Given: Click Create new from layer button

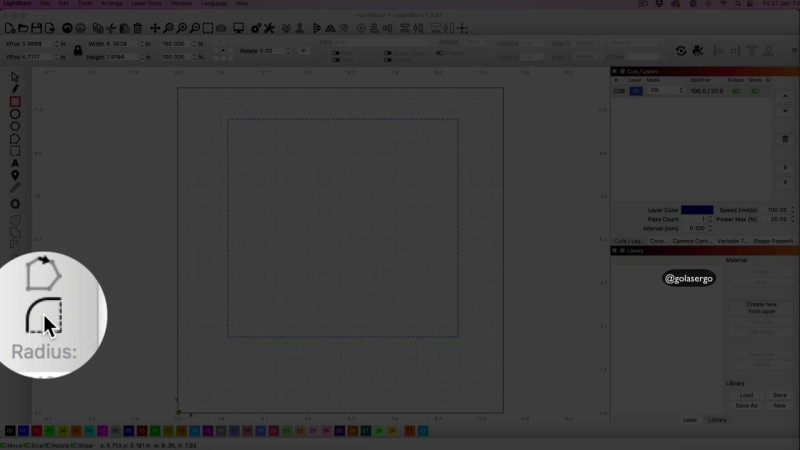Looking at the screenshot, I should coord(761,308).
